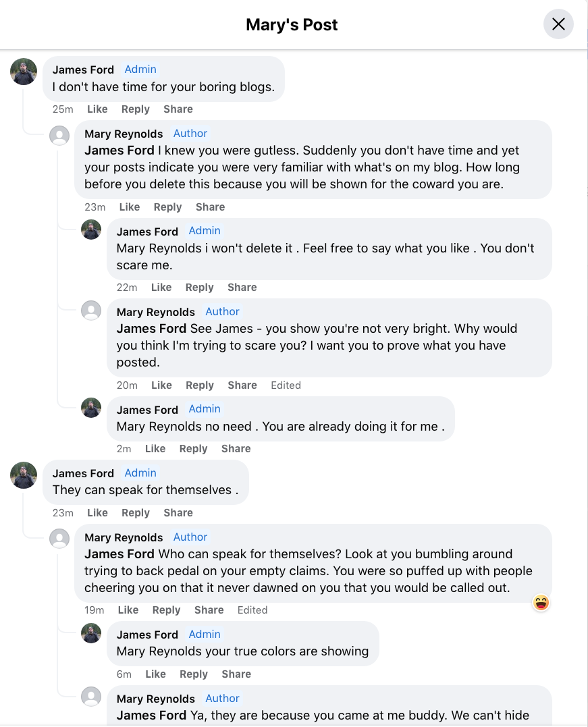Reply to "your true colors are showing" comment
The width and height of the screenshot is (588, 727).
[x=193, y=674]
